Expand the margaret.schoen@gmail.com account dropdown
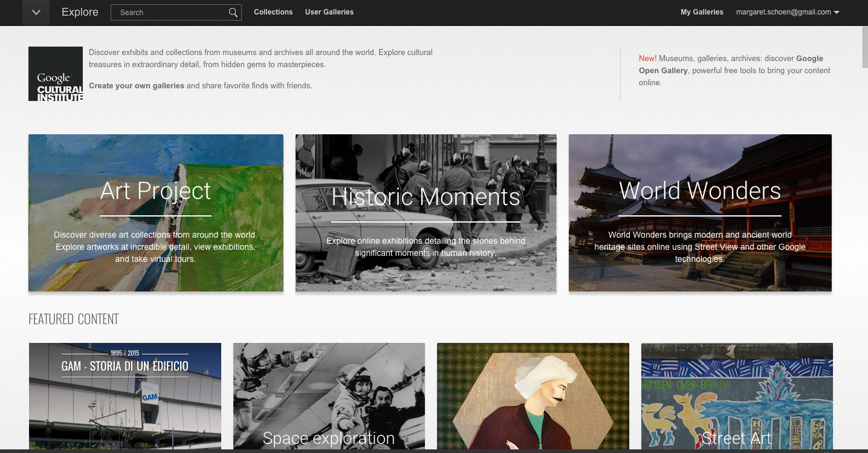The image size is (868, 453). tap(788, 12)
